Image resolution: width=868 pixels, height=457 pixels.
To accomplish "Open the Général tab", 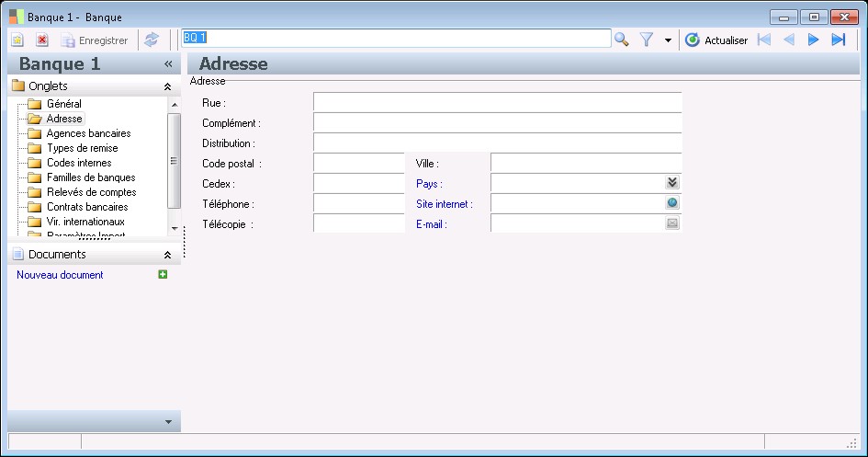I will point(64,104).
